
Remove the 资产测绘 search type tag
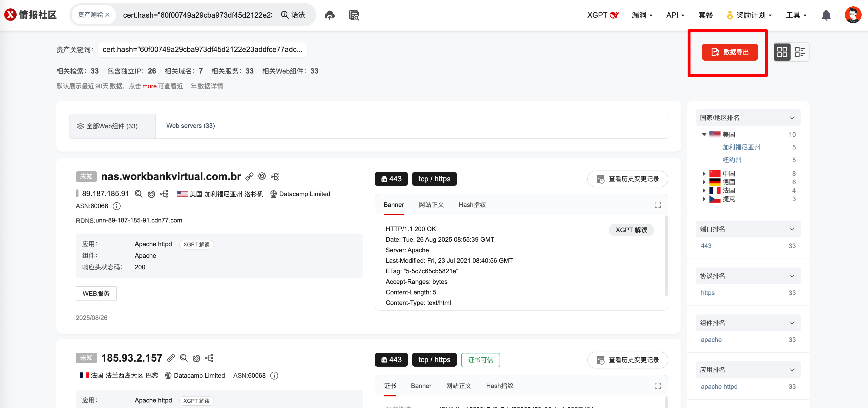pos(107,15)
